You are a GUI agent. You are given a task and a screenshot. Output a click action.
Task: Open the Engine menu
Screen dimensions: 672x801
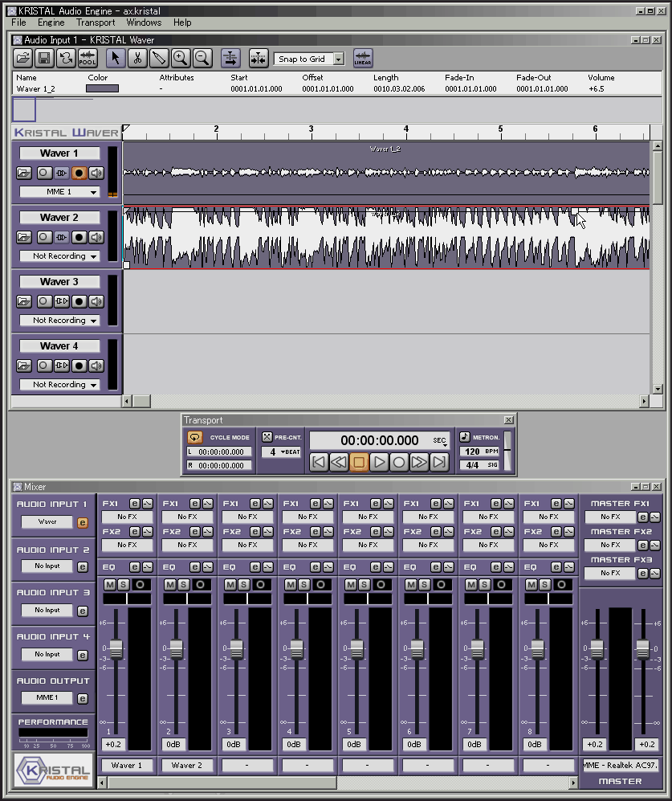(51, 22)
